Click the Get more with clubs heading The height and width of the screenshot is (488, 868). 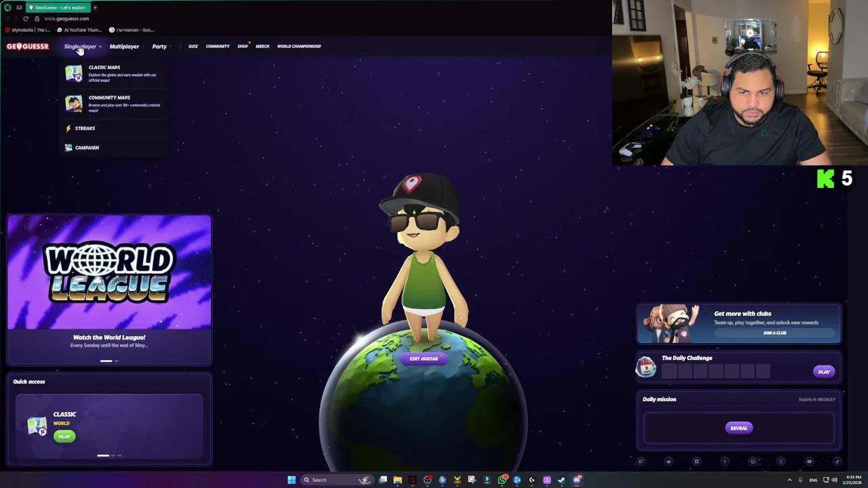point(743,314)
